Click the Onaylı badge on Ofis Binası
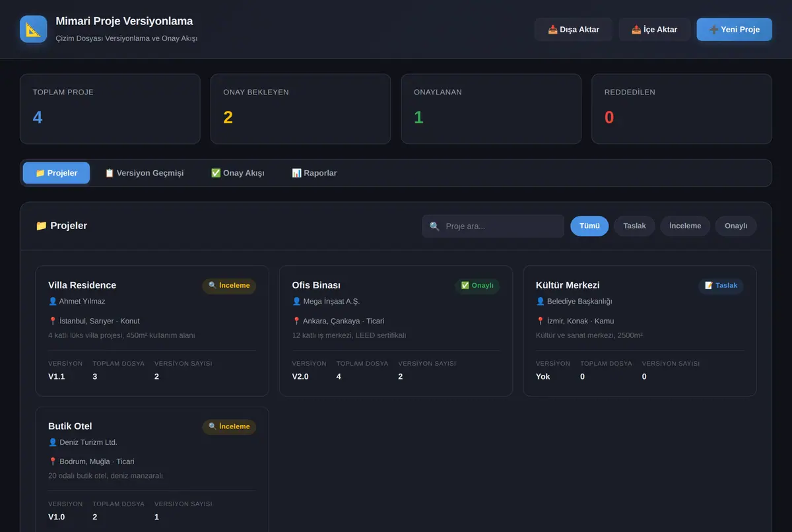The width and height of the screenshot is (792, 532). coord(477,286)
